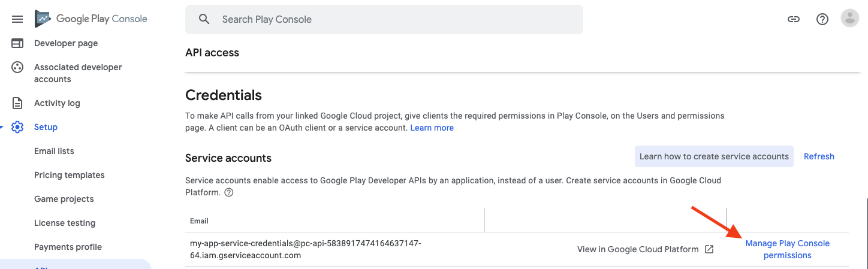Click the Activity log document icon

point(17,103)
